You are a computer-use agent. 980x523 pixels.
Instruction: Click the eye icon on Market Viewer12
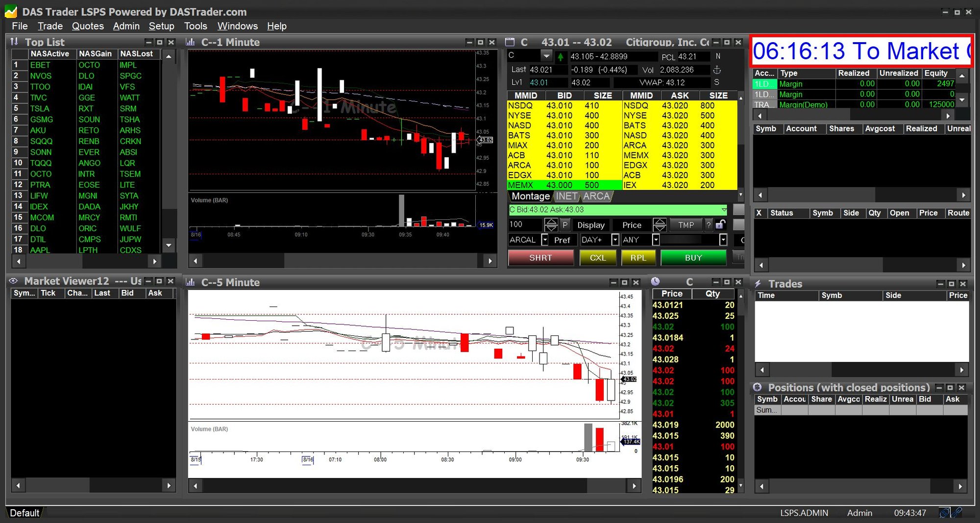click(14, 281)
